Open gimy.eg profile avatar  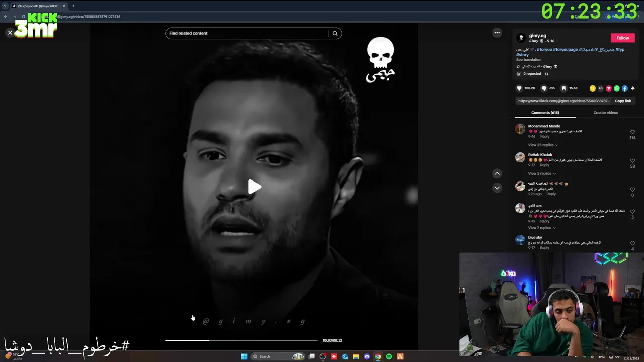tap(521, 38)
